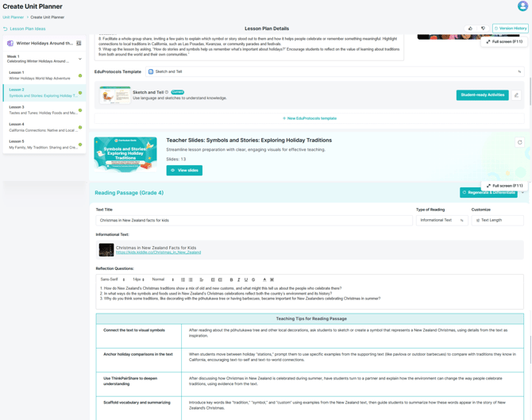Open the user profile avatar
532x420 pixels.
(x=522, y=6)
